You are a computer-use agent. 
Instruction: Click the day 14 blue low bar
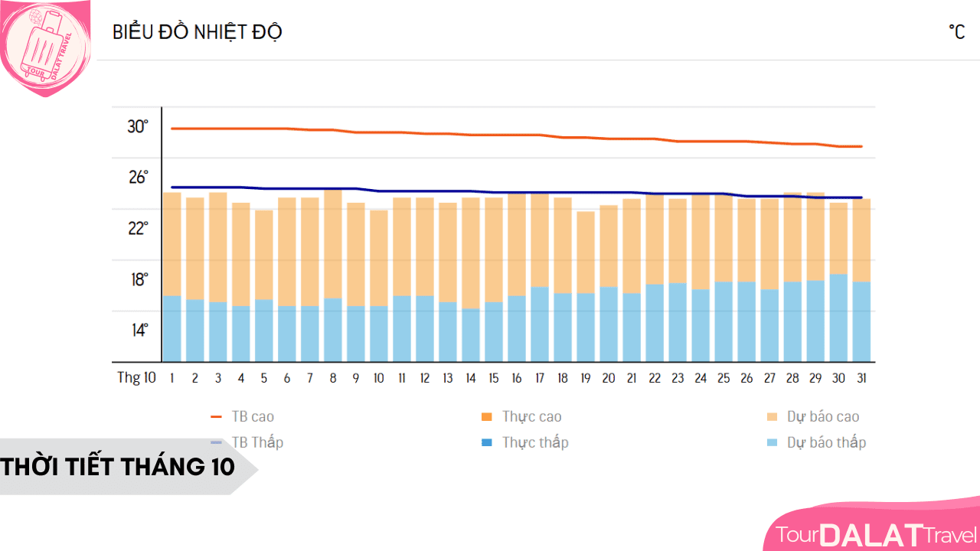click(471, 335)
